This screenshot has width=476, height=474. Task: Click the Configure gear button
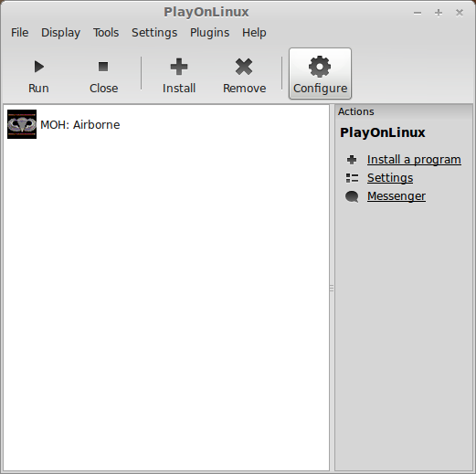click(320, 74)
